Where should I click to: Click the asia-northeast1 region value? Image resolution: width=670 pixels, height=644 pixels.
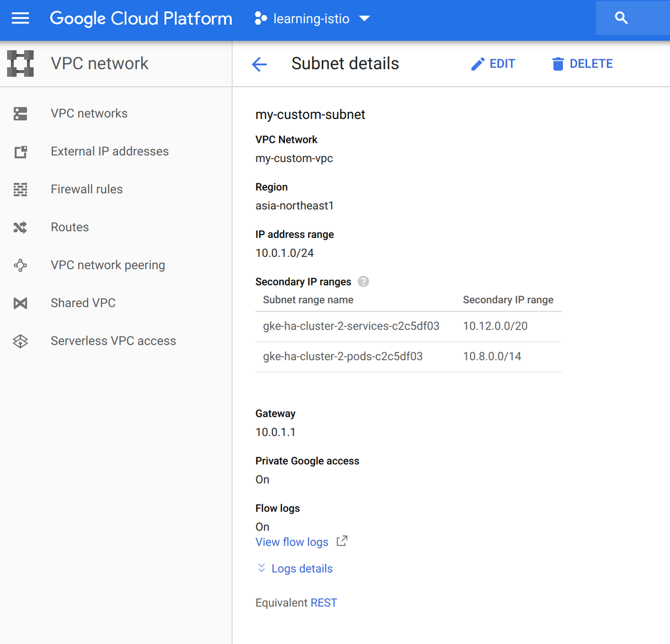295,206
